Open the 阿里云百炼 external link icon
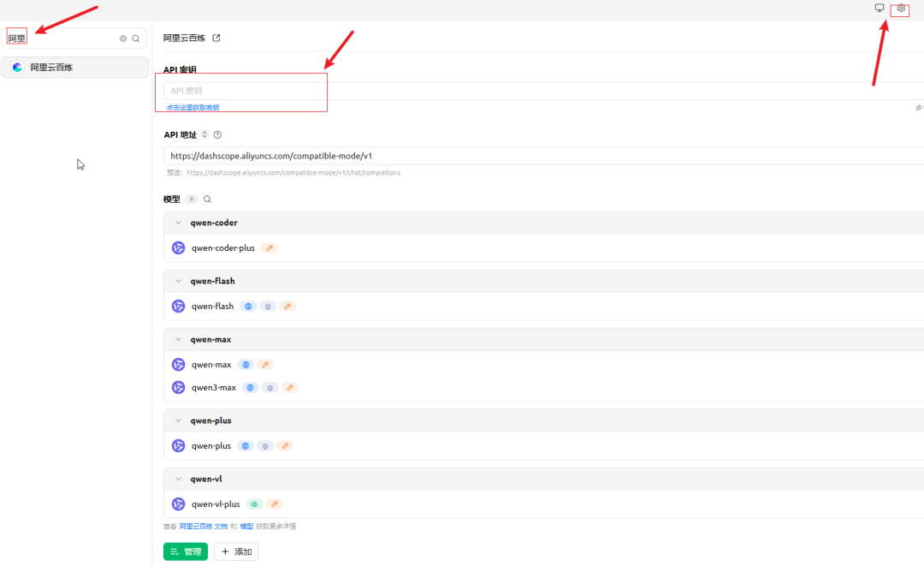The height and width of the screenshot is (566, 924). pyautogui.click(x=216, y=38)
